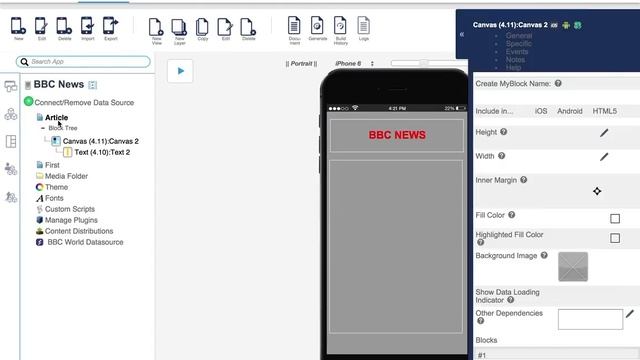Click the BBC News app title
The height and width of the screenshot is (360, 640).
coord(59,84)
